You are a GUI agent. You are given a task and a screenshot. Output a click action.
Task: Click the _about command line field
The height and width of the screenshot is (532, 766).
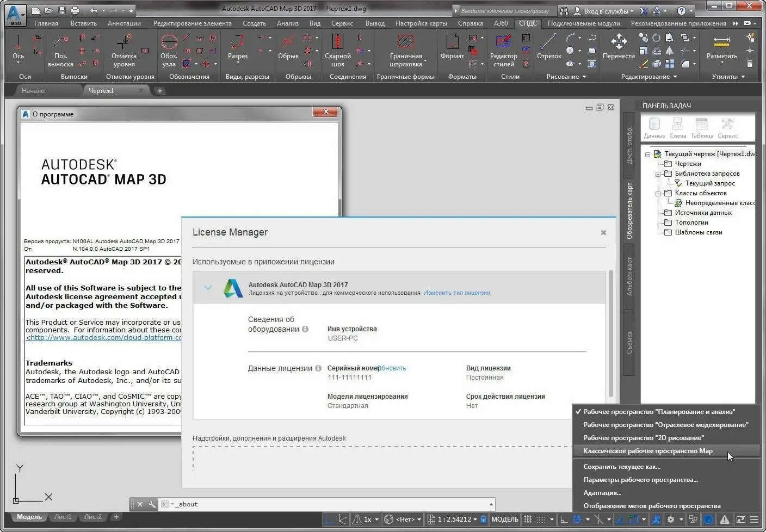pyautogui.click(x=328, y=504)
